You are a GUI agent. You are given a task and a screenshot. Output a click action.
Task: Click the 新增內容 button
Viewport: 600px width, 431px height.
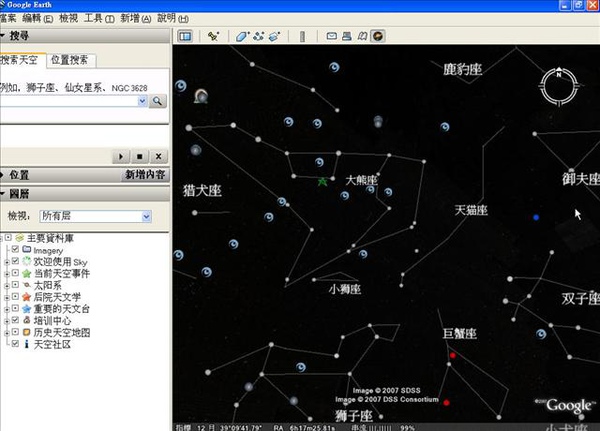pos(145,175)
